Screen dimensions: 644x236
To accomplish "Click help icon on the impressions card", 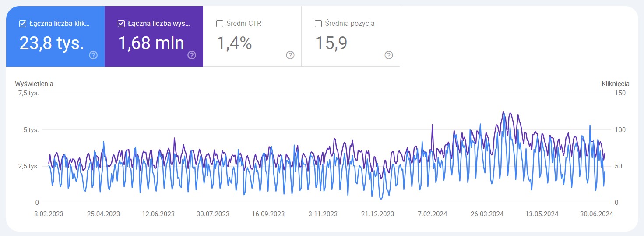I will (192, 55).
